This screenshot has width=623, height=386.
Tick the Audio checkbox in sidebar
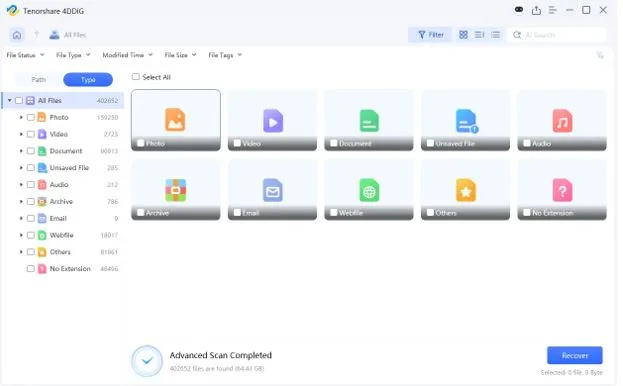[x=31, y=185]
